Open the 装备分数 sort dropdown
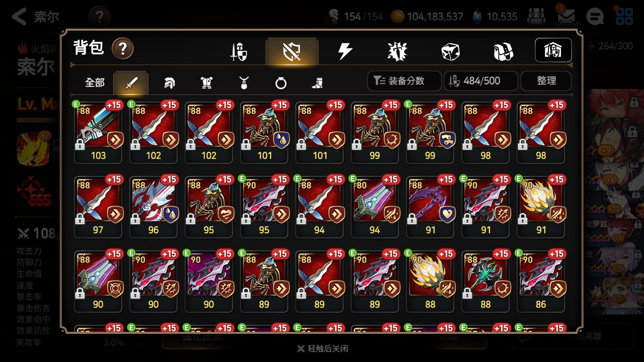 coord(405,81)
